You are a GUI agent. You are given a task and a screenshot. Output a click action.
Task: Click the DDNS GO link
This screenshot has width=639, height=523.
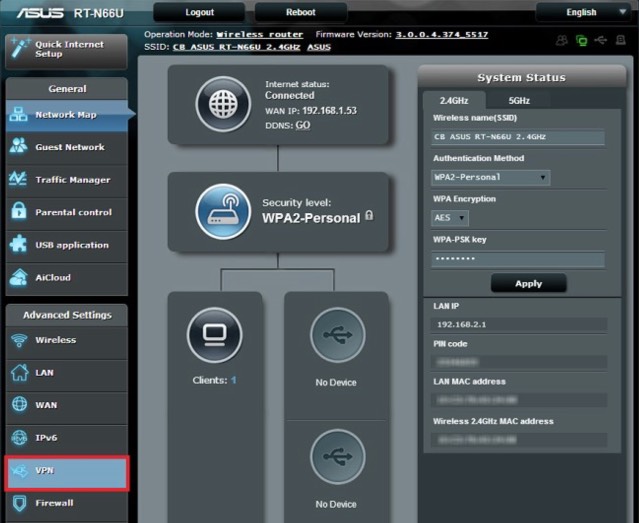pos(303,125)
